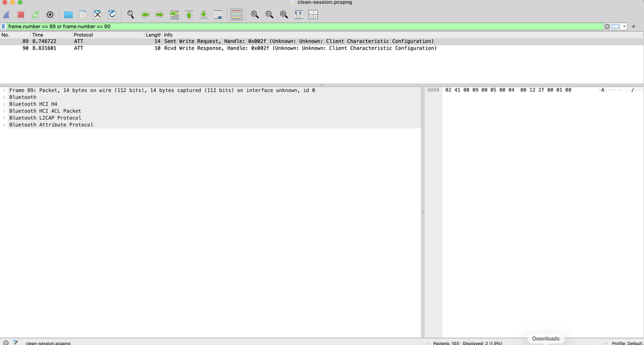Jump to the last packet
644x345 pixels.
[203, 15]
